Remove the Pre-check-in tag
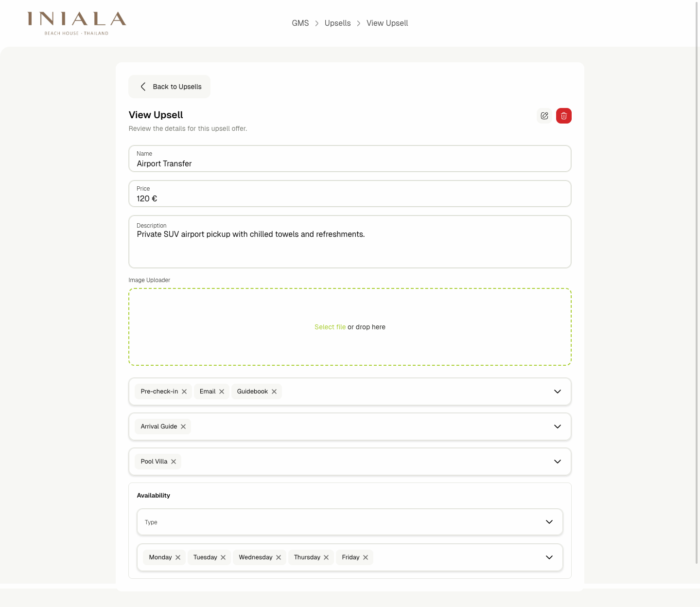The height and width of the screenshot is (607, 700). click(x=184, y=391)
